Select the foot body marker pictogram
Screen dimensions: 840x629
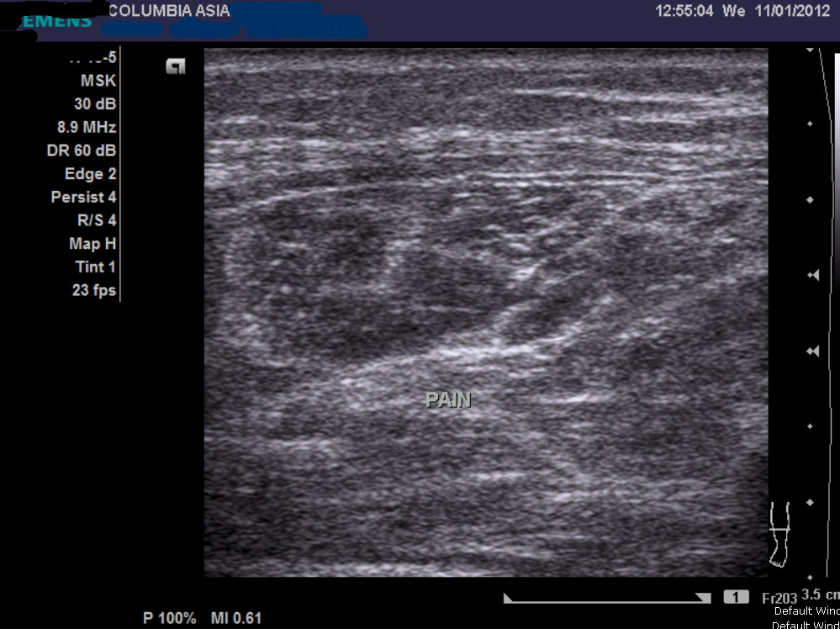781,533
